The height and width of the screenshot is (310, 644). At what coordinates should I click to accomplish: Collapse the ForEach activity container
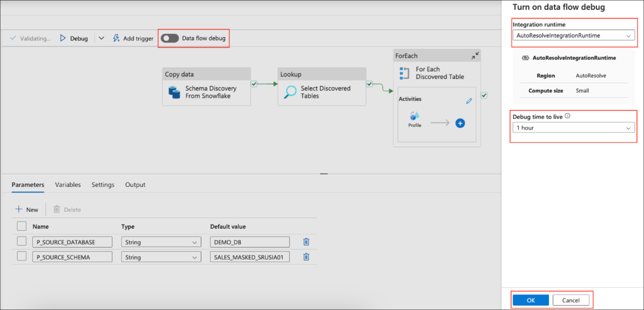tap(475, 56)
